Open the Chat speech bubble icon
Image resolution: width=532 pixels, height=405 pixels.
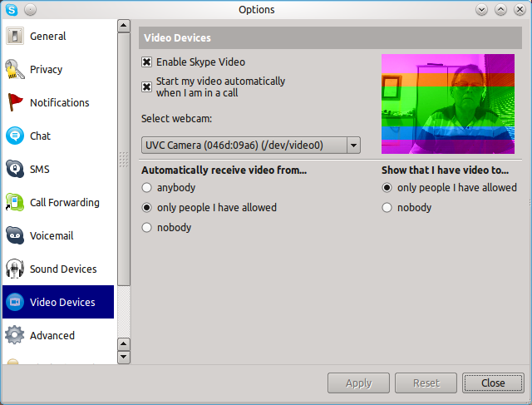[14, 136]
